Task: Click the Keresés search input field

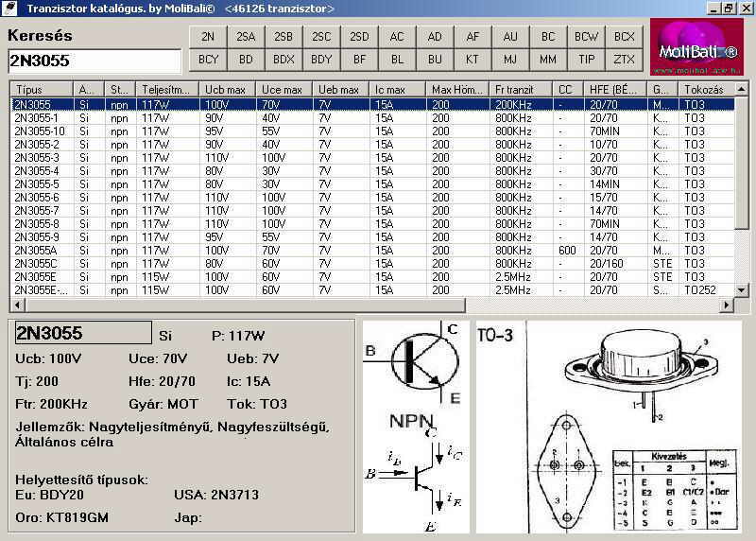Action: point(94,61)
